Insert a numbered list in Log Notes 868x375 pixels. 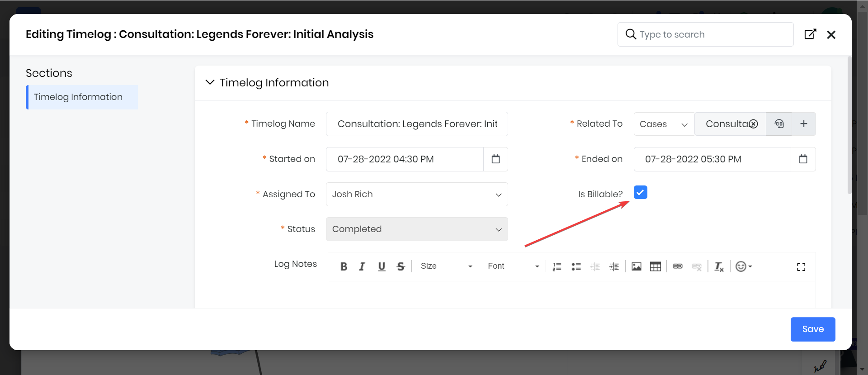[x=557, y=266]
